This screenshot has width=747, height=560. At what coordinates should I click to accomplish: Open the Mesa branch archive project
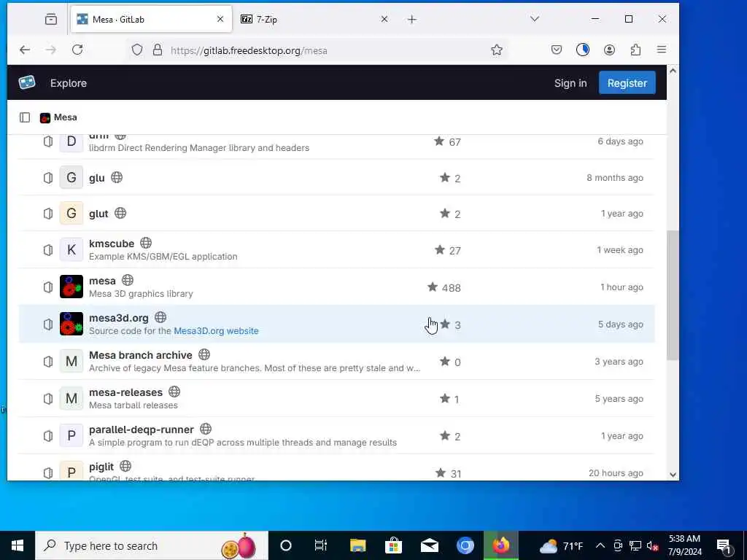coord(141,355)
